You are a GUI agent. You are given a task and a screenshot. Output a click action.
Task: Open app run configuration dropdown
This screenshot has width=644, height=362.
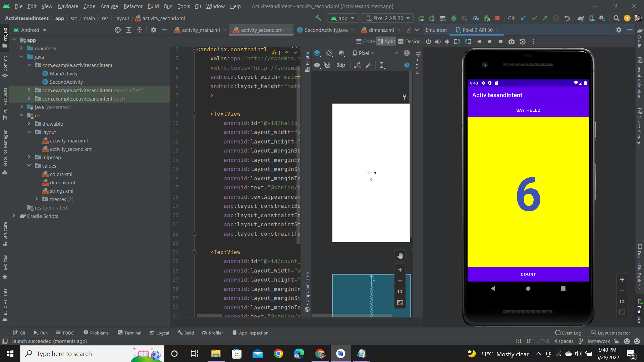click(x=342, y=18)
